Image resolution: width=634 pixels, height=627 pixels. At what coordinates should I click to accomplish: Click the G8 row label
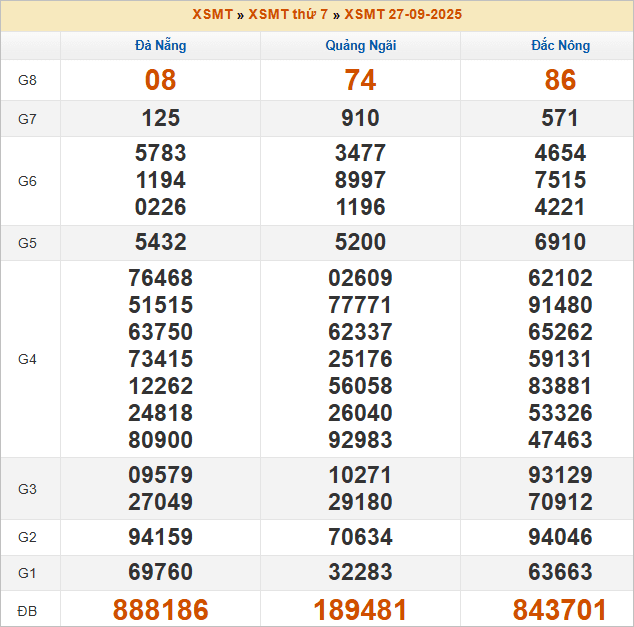point(28,81)
